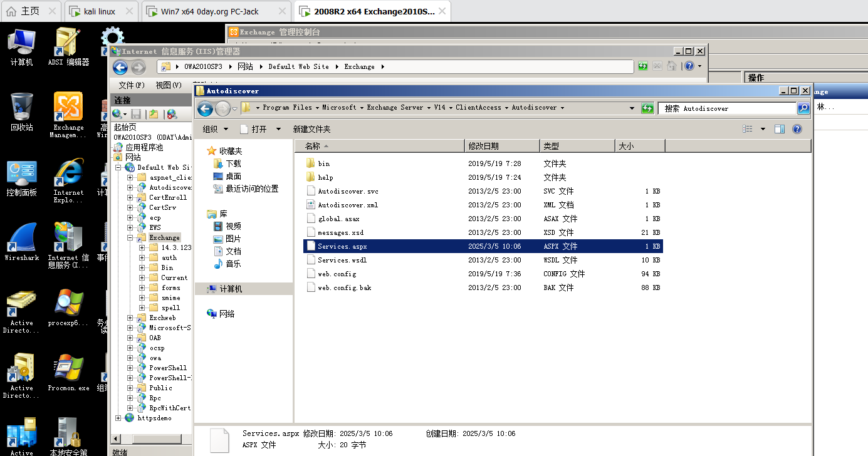Launch Exchange Management Console desktop icon
Viewport: 868px width, 456px height.
click(68, 115)
